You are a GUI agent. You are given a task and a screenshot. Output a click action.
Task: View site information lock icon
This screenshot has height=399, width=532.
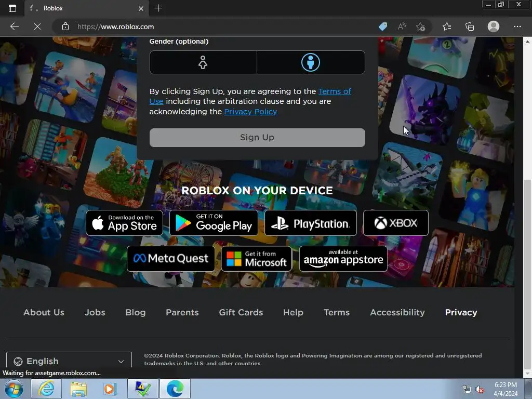tap(65, 26)
